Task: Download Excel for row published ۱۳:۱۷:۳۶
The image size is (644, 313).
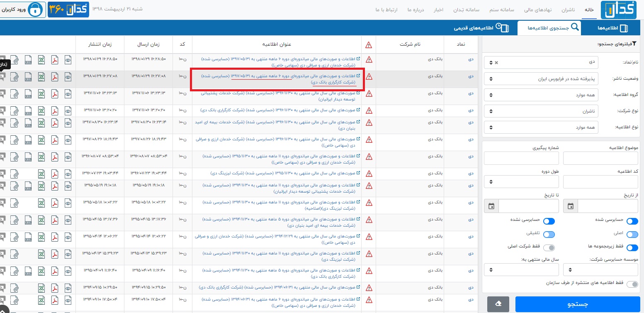Action: tap(41, 220)
